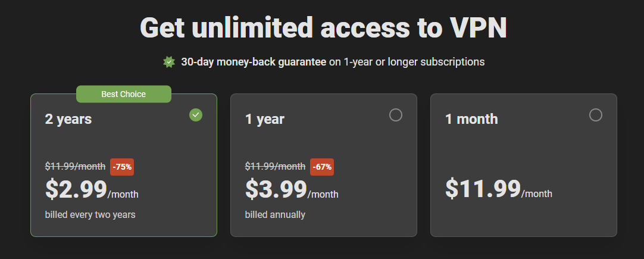Click the Best Choice green badge
Image resolution: width=644 pixels, height=259 pixels.
124,94
